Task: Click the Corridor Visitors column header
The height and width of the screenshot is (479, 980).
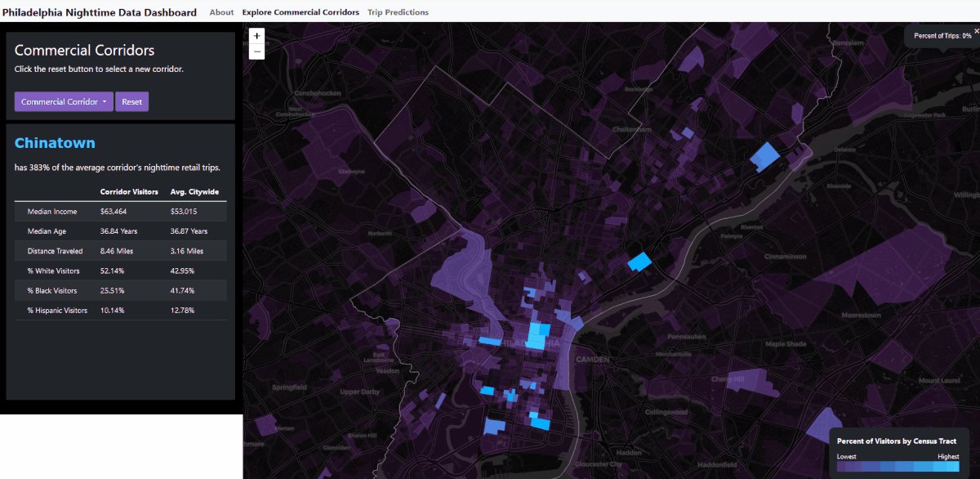Action: (129, 192)
